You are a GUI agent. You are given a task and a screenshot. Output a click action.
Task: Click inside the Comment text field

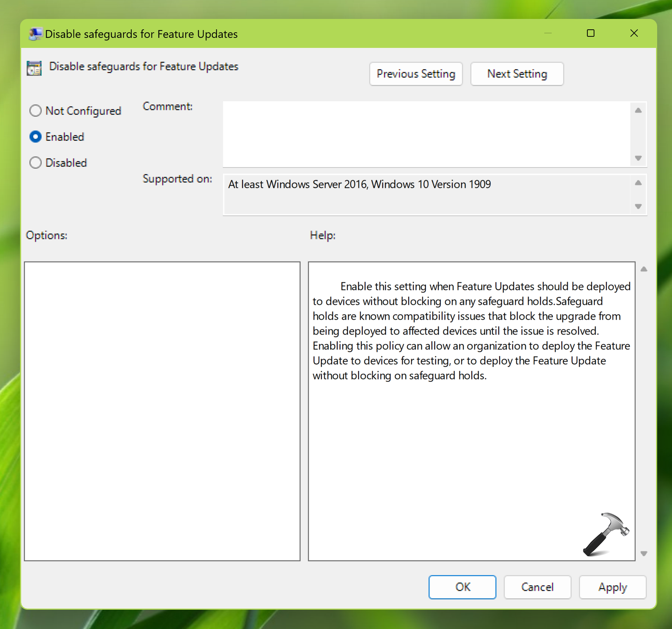426,134
